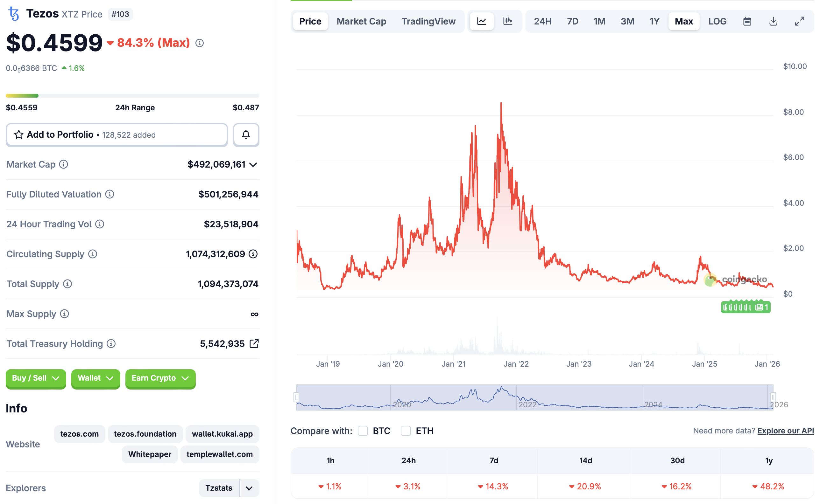The height and width of the screenshot is (504, 820).
Task: Expand the Tzstats explorers dropdown
Action: tap(249, 488)
